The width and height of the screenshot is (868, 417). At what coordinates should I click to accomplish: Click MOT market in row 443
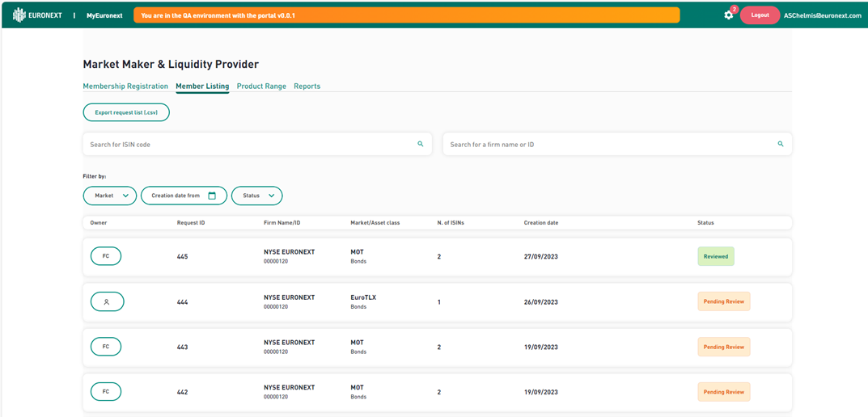tap(357, 343)
